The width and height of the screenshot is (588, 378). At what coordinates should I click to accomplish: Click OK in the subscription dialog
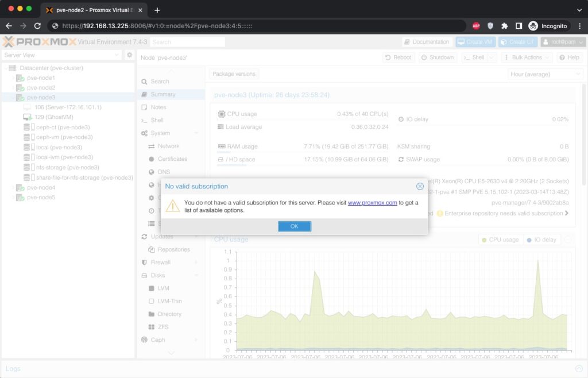[295, 226]
